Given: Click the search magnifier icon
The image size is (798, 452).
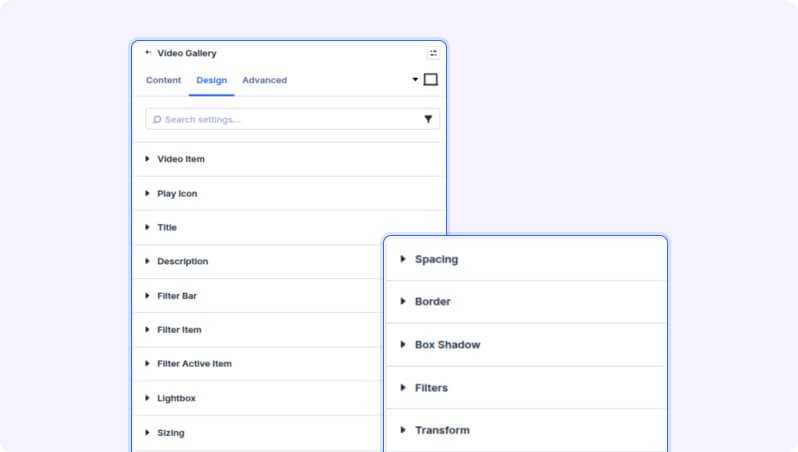Looking at the screenshot, I should [157, 119].
